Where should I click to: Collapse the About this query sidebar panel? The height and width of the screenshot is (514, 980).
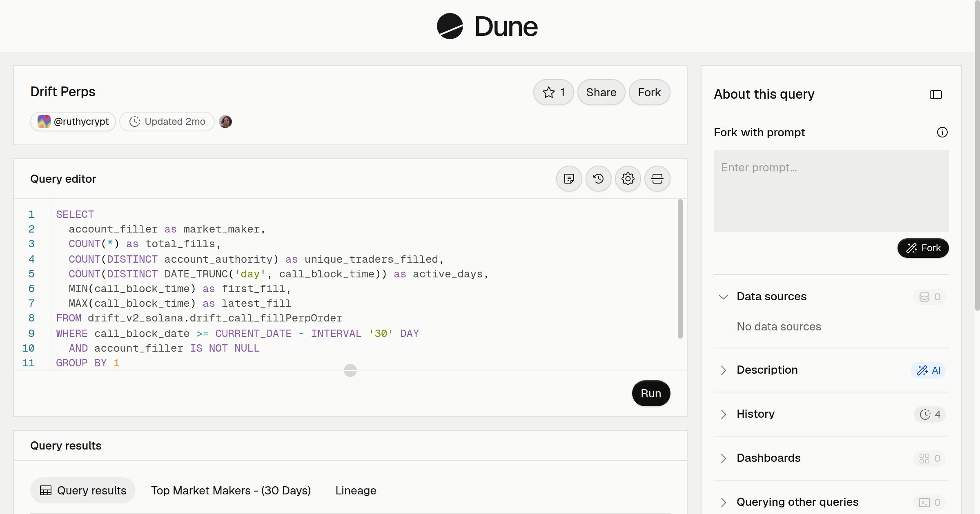[935, 95]
